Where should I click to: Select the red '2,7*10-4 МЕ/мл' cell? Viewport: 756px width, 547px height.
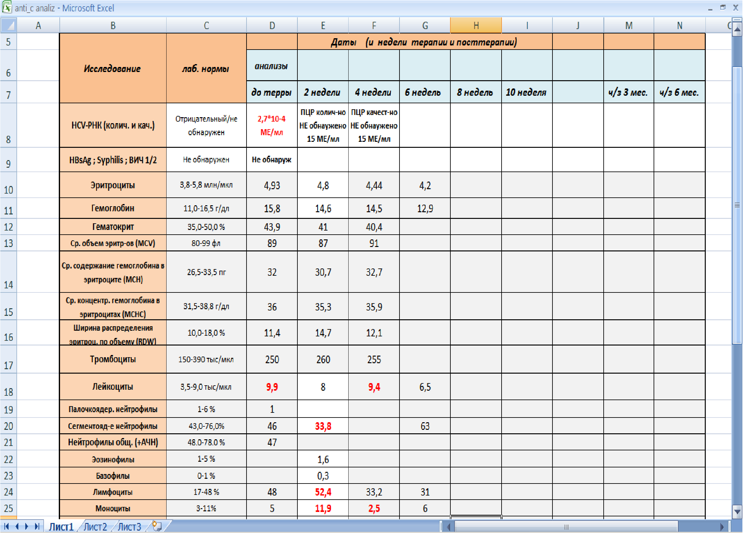point(272,125)
